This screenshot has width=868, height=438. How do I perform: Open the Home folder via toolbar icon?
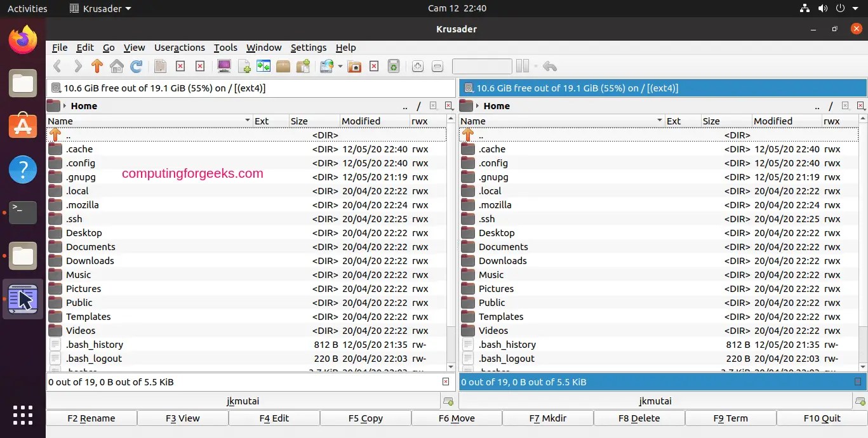pyautogui.click(x=116, y=66)
